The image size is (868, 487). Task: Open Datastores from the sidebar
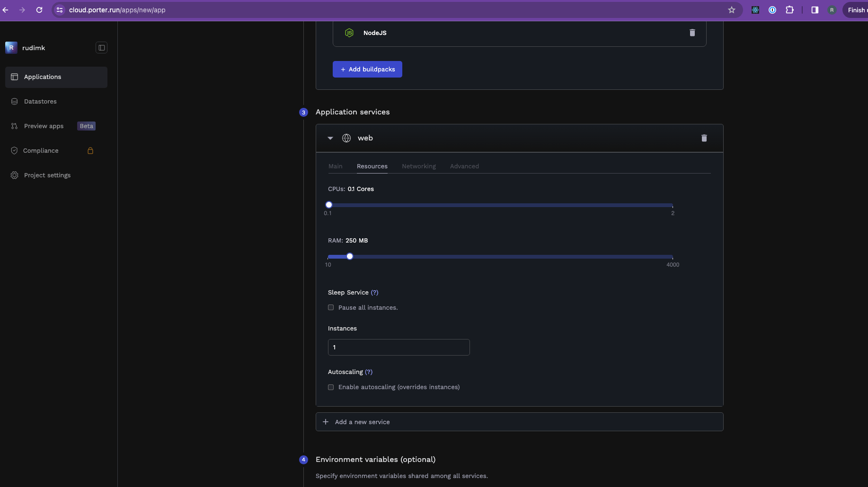(40, 101)
